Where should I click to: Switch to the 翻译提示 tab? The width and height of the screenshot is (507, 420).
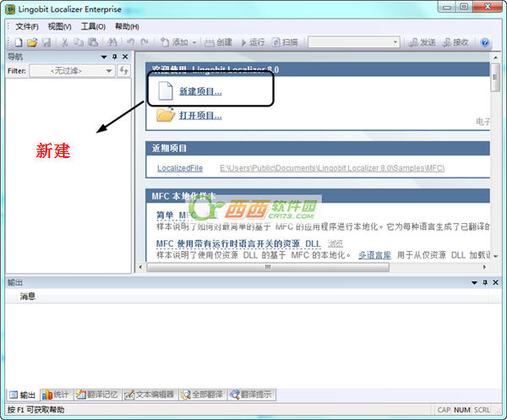click(x=251, y=395)
